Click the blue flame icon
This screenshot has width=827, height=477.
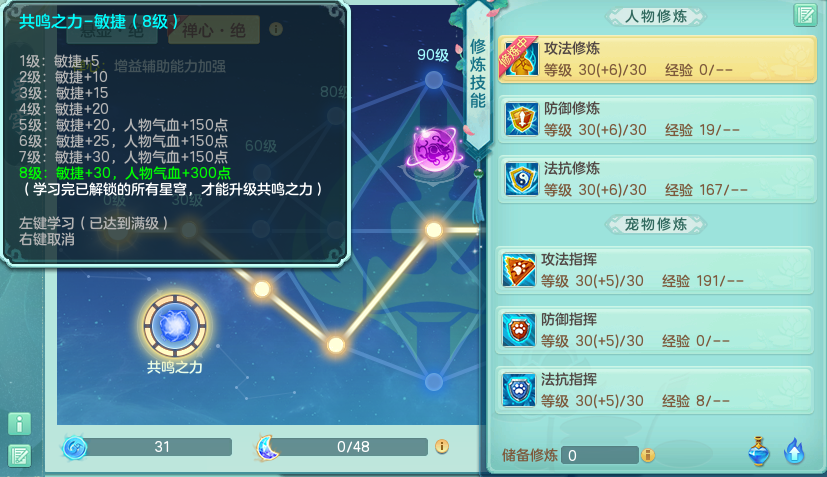[x=794, y=452]
